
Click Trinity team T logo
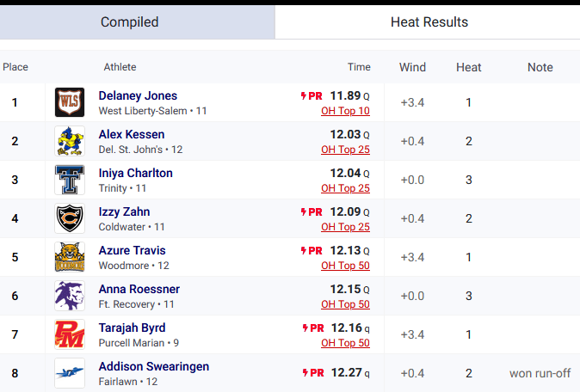(x=69, y=181)
